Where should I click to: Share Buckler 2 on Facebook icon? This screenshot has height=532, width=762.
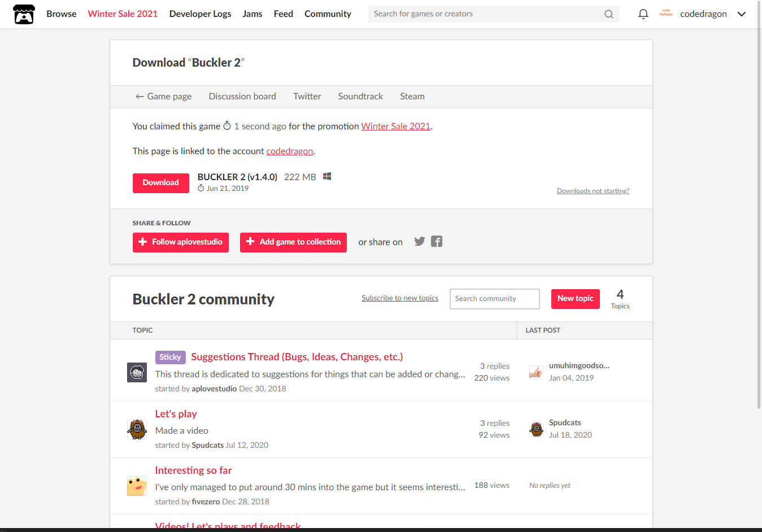[x=437, y=242]
